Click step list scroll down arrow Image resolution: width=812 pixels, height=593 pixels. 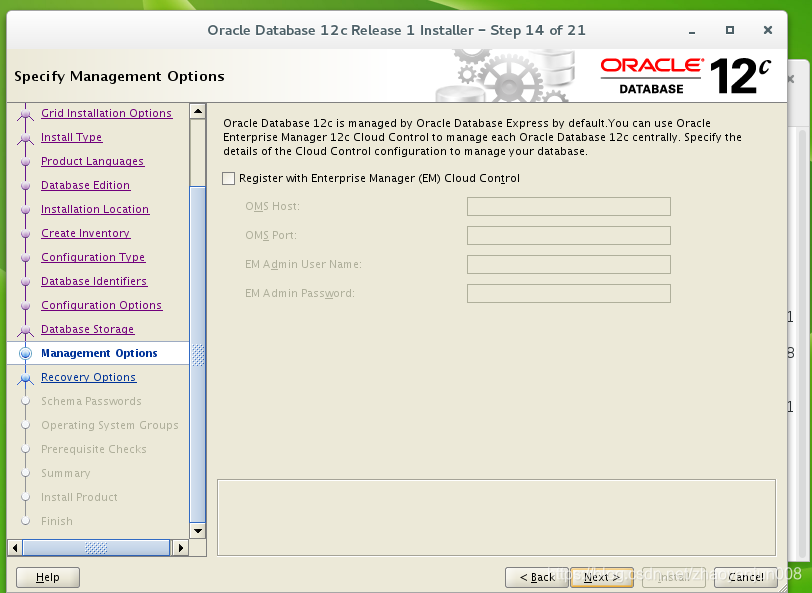click(x=198, y=530)
